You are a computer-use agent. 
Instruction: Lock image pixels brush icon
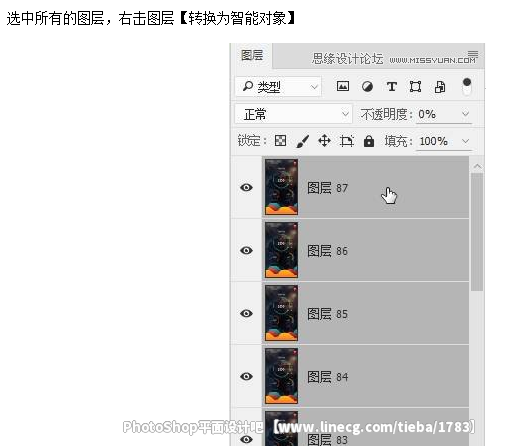(x=302, y=141)
